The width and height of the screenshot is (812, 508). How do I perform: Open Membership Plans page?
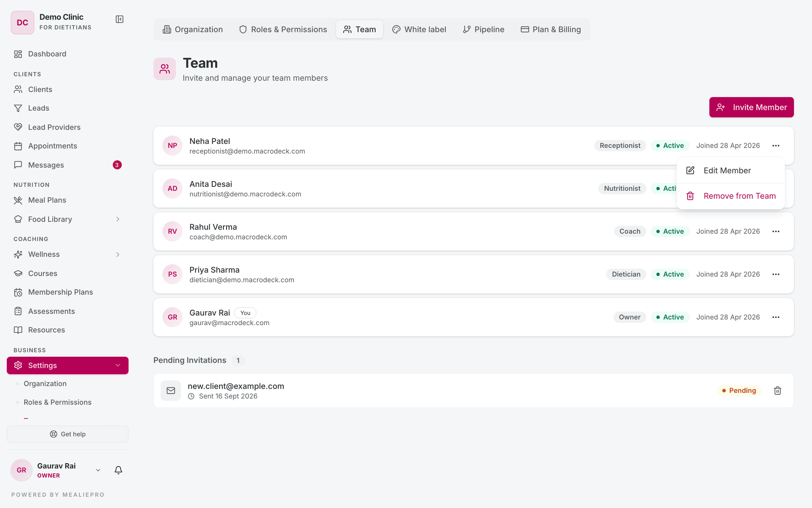pyautogui.click(x=67, y=292)
